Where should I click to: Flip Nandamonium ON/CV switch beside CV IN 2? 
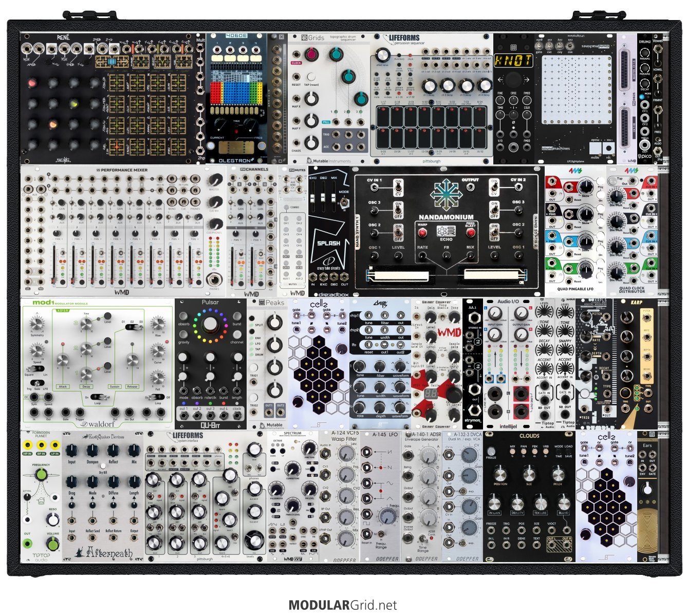494,188
